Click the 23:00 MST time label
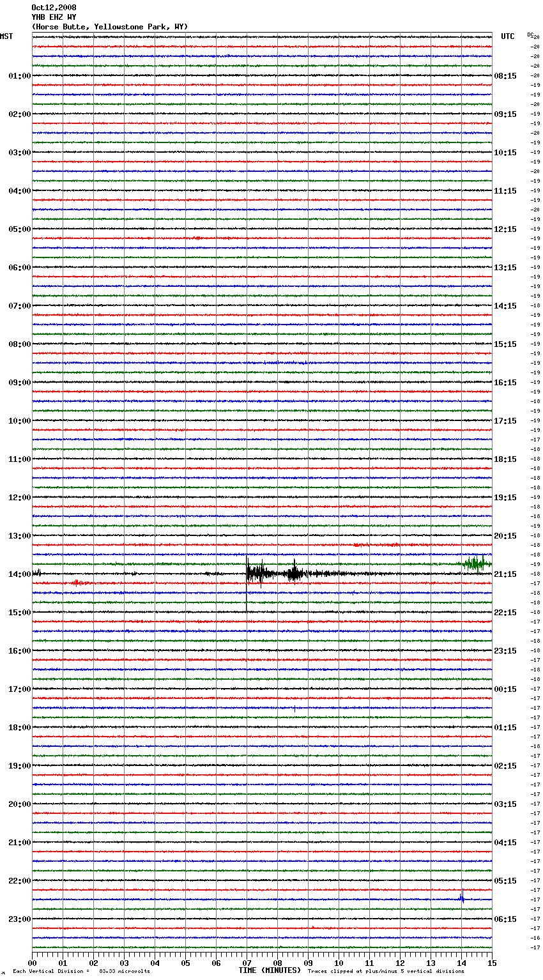543x980 pixels. (x=19, y=919)
